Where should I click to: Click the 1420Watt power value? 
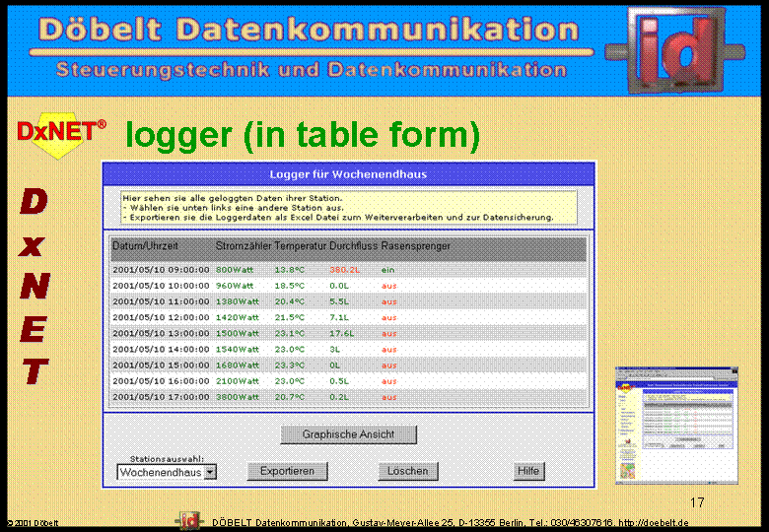[x=238, y=317]
